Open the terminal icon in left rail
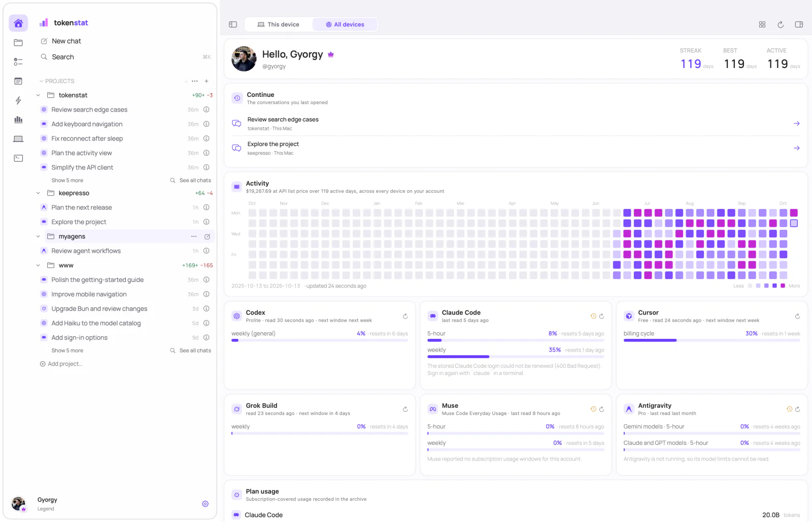Screen dimensions: 812x522 (x=18, y=158)
